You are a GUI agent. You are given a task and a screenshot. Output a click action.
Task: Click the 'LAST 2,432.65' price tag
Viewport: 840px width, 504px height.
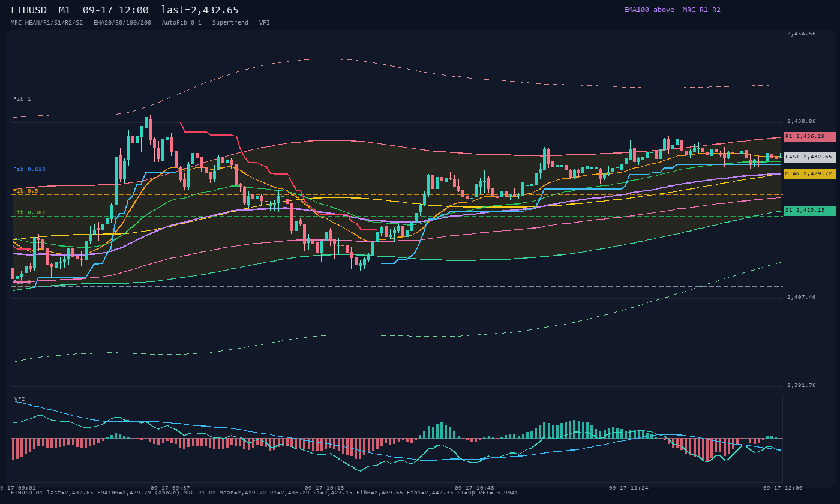tap(809, 157)
